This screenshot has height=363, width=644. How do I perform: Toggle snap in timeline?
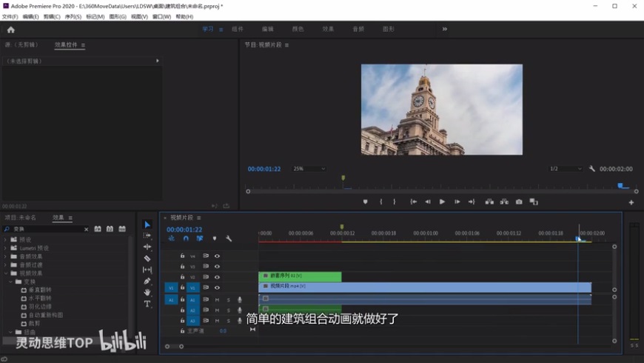point(186,239)
